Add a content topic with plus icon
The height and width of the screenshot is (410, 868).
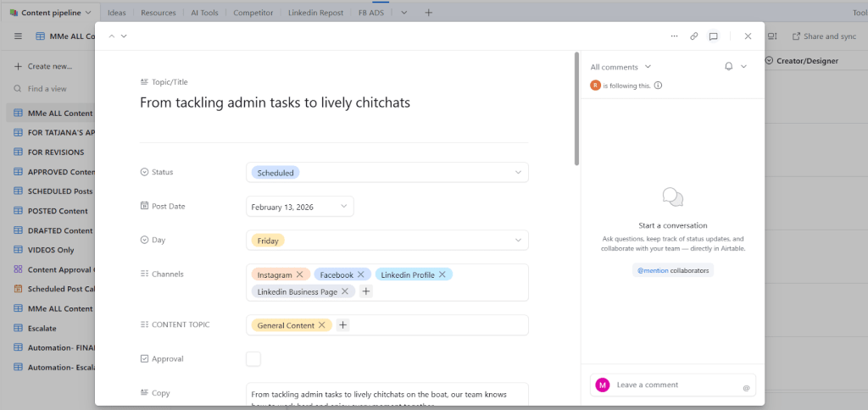pyautogui.click(x=343, y=325)
